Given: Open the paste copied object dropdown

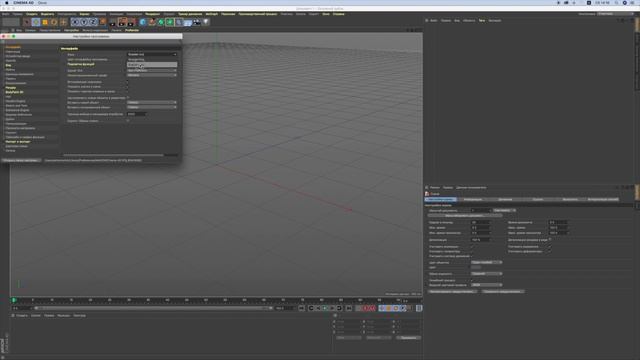Looking at the screenshot, I should tap(152, 107).
